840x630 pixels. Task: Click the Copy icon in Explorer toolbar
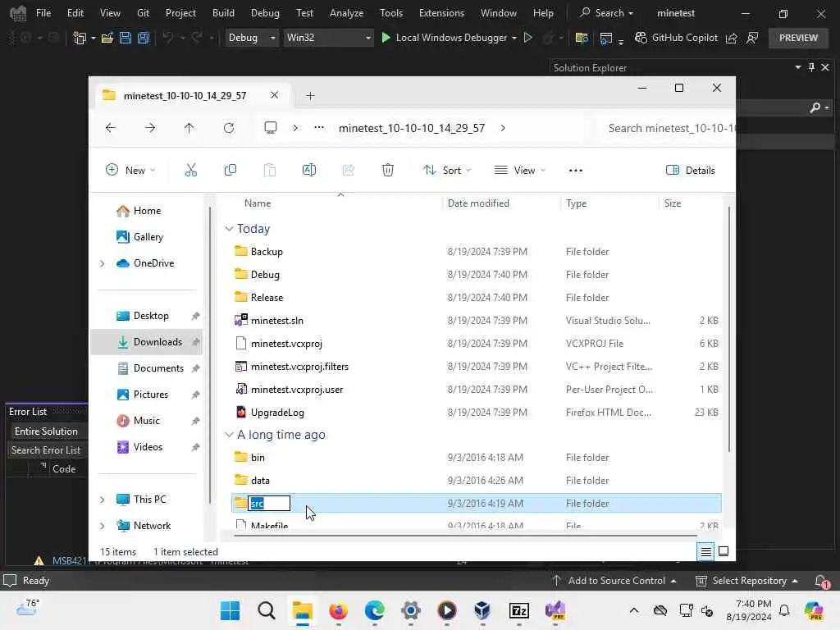231,171
